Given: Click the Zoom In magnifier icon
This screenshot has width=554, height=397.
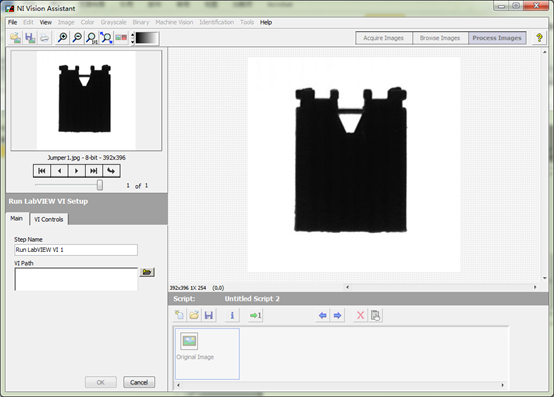Looking at the screenshot, I should [x=63, y=38].
